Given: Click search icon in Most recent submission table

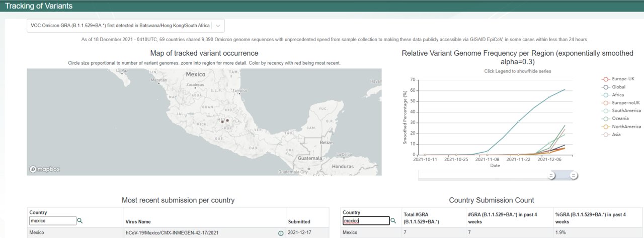Looking at the screenshot, I should click(80, 220).
